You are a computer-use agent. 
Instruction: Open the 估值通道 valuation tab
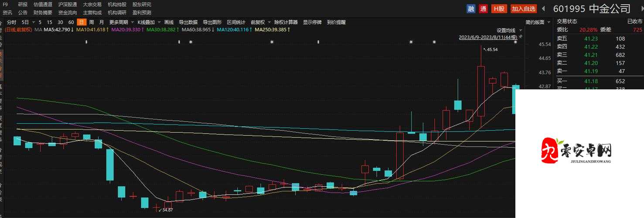(43, 4)
